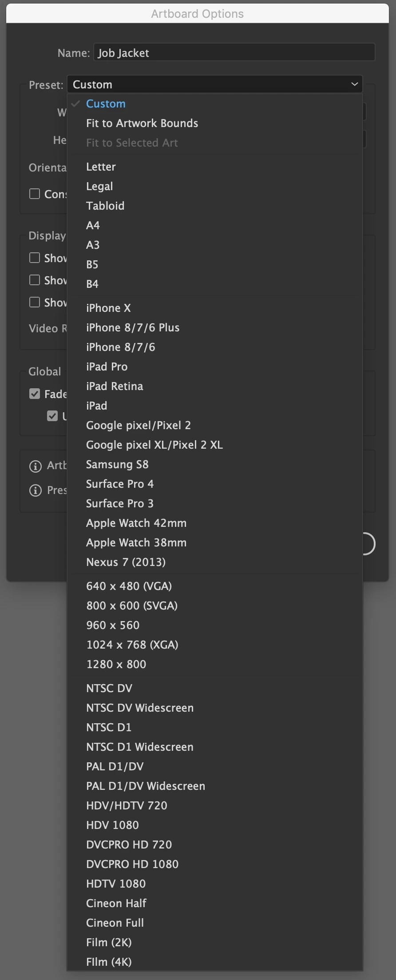Select the A3 preset
Viewport: 396px width, 980px height.
[215, 245]
